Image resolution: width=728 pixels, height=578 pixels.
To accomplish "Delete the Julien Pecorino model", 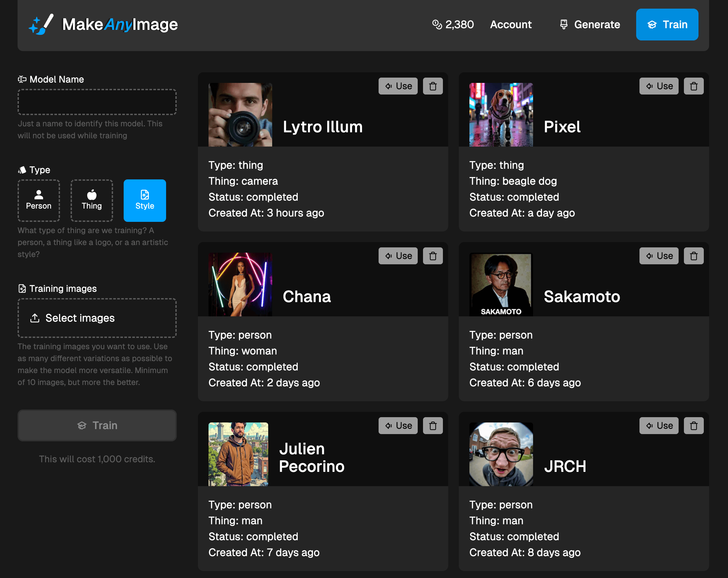I will [x=433, y=426].
